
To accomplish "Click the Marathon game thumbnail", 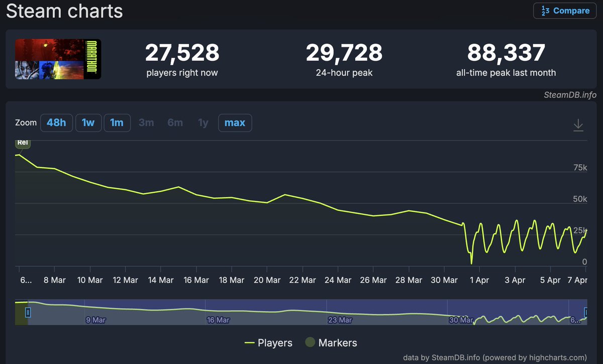I will pos(58,59).
